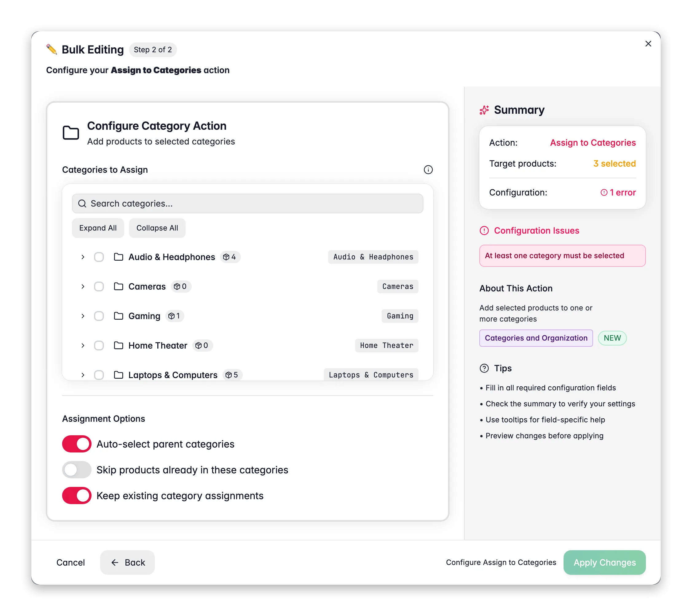Viewport: 692px width, 616px height.
Task: Click the Gaming path tag
Action: click(x=400, y=316)
